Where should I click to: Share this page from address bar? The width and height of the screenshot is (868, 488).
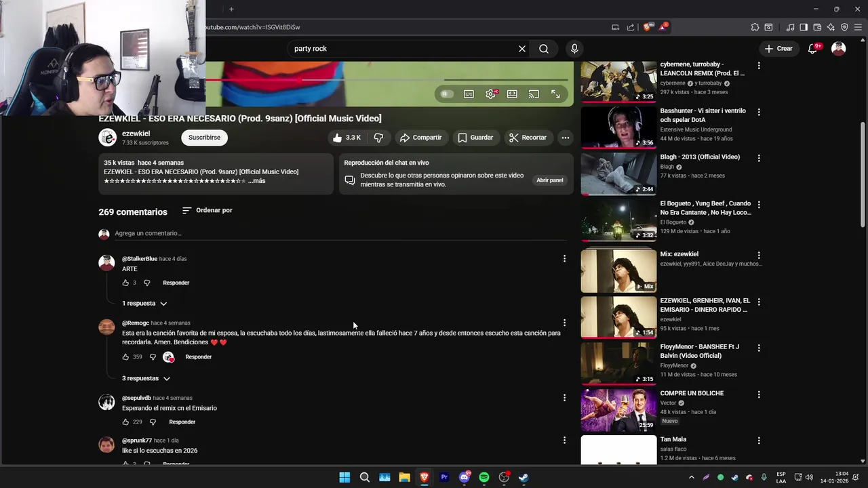click(631, 27)
